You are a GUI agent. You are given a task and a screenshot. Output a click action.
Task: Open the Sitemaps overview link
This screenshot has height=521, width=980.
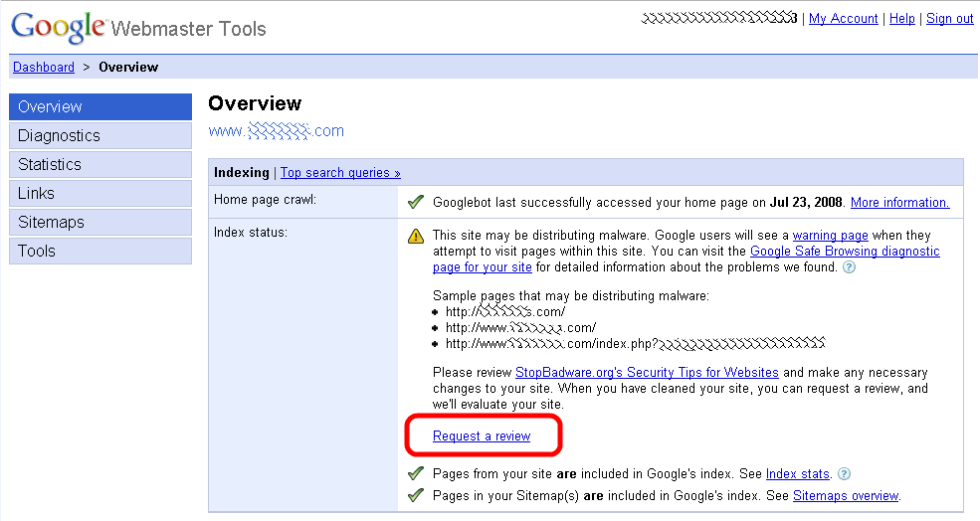[846, 495]
